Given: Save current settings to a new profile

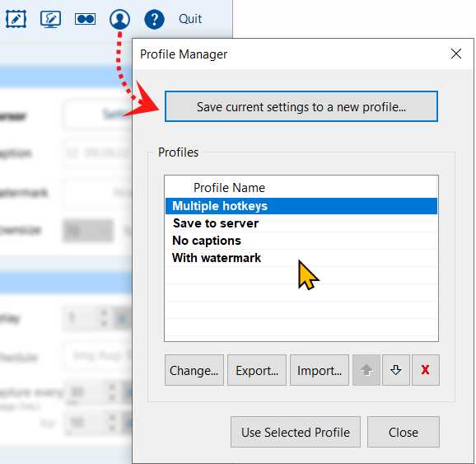Looking at the screenshot, I should [301, 106].
